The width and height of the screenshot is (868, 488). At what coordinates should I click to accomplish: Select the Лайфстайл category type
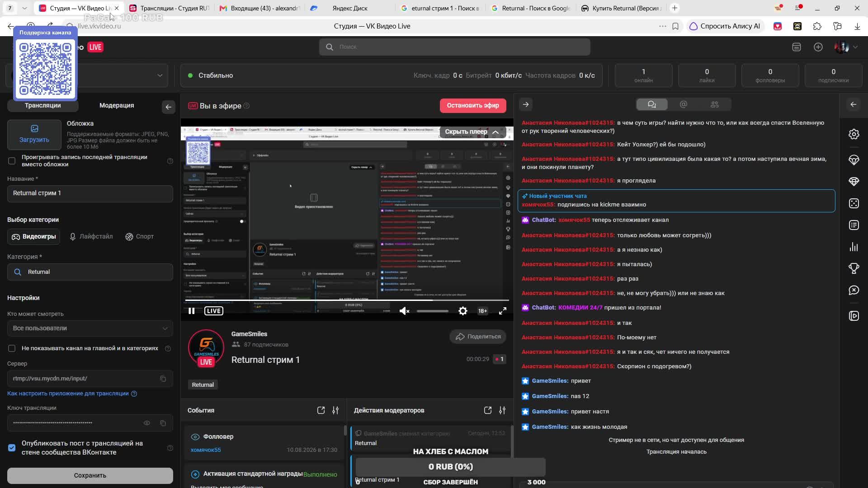(91, 236)
